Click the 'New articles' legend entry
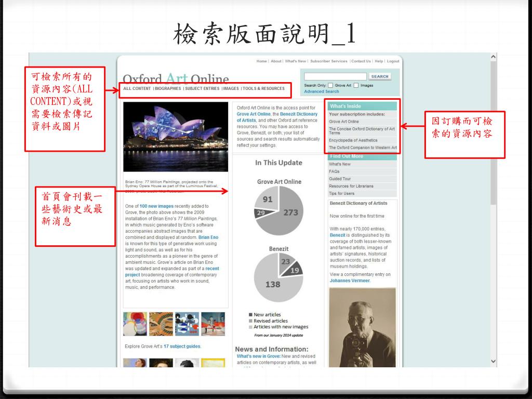532x399 pixels. coord(264,315)
